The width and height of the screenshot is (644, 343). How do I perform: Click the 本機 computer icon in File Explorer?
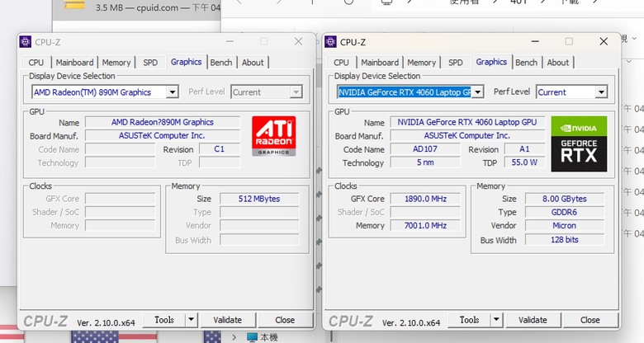[252, 337]
